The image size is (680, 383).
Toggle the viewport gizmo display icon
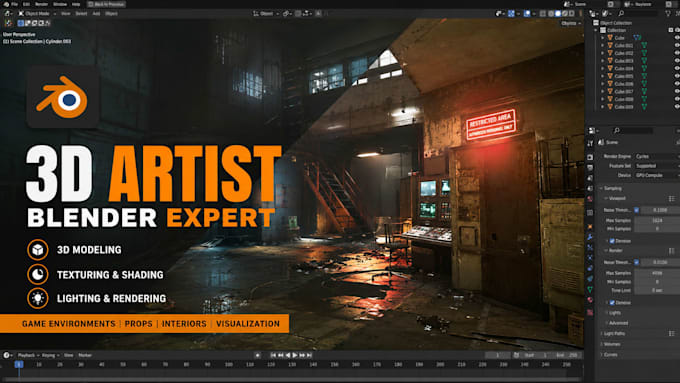pos(511,13)
